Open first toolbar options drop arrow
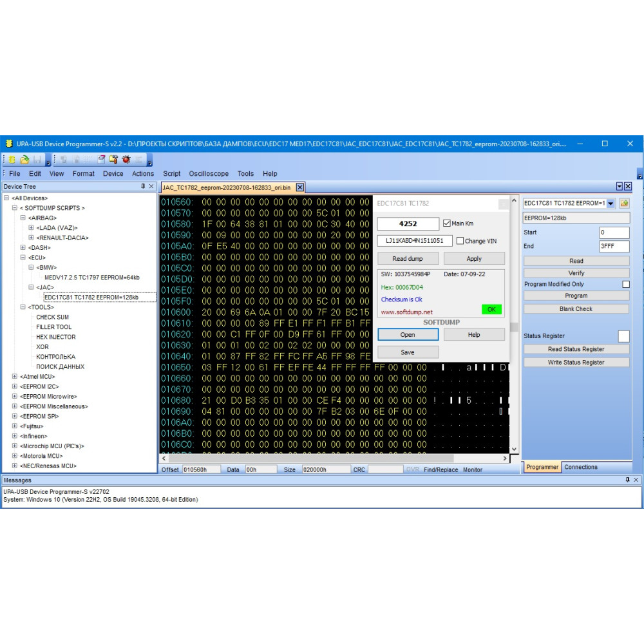The image size is (644, 644). 48,160
